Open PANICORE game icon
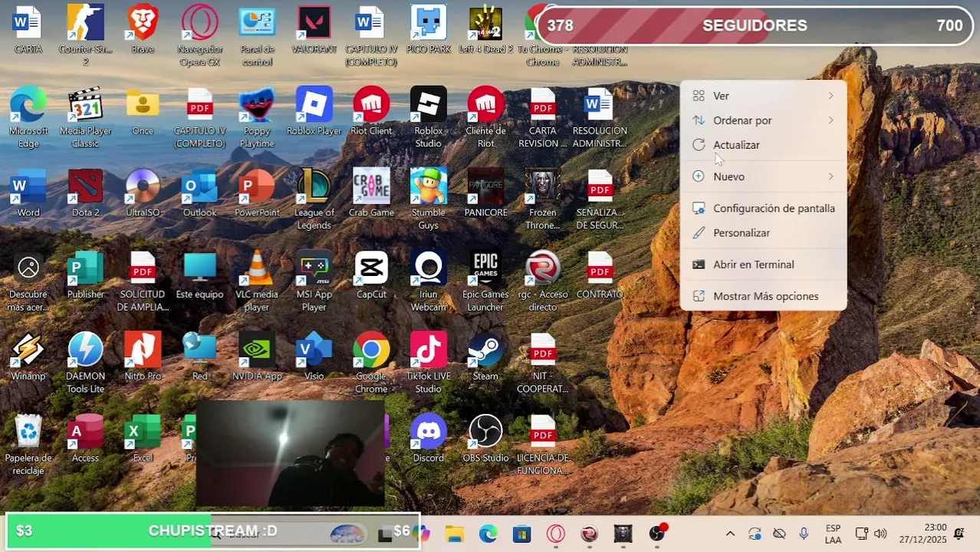 tap(485, 194)
